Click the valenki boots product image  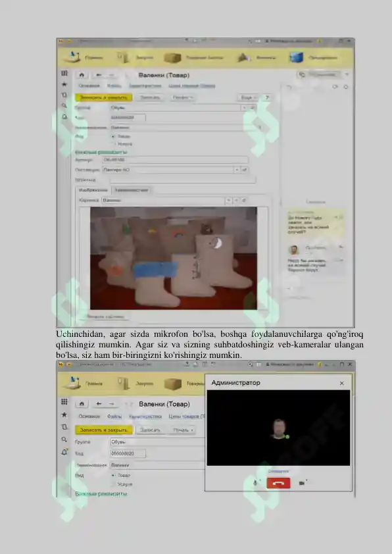pos(174,259)
